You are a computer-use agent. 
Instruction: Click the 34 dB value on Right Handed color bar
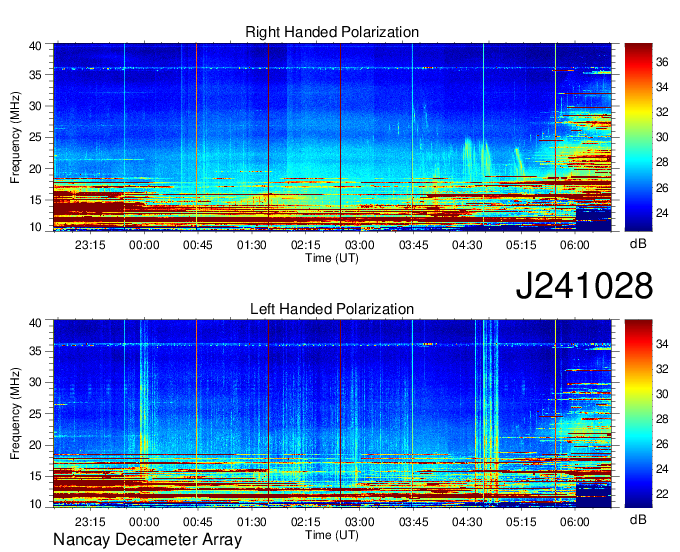[662, 88]
